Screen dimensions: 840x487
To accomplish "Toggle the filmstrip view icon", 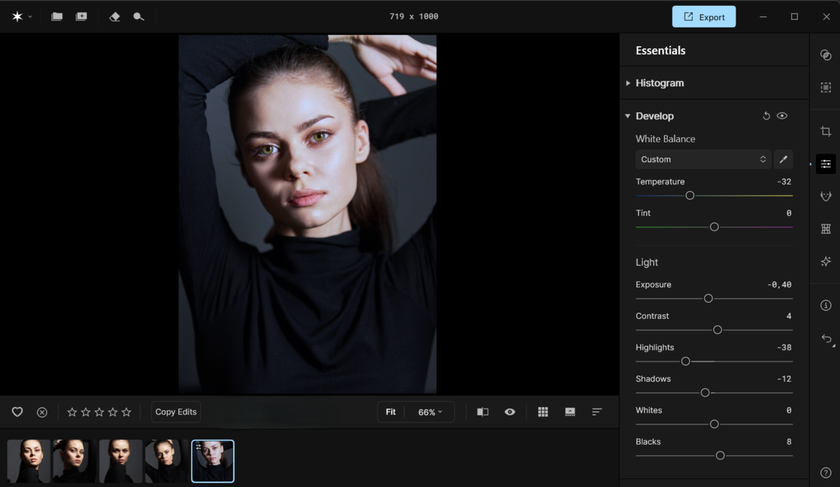I will [x=570, y=412].
